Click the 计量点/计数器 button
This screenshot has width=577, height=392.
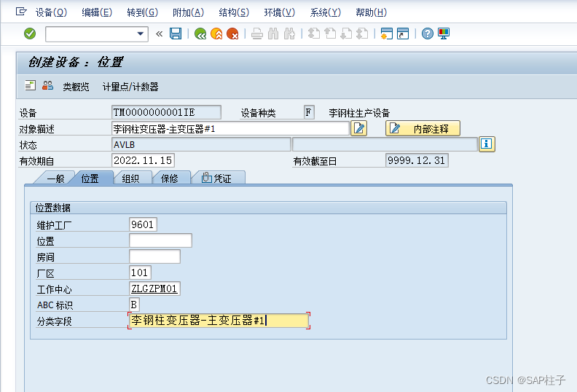130,87
